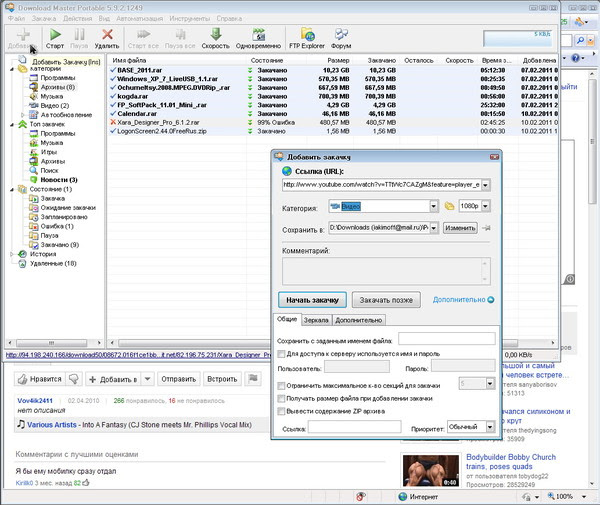Screen dimensions: 600x505
Task: Click Bodybuilder video thumbnail in browser
Action: (x=431, y=471)
